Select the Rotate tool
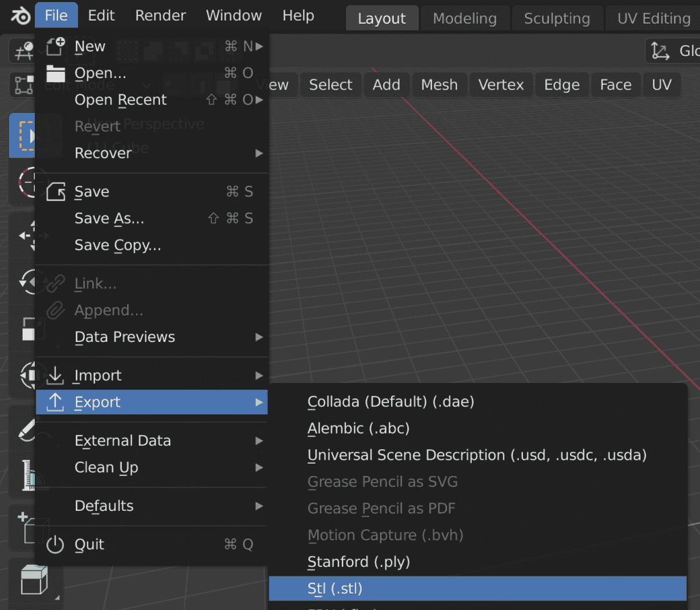Image resolution: width=700 pixels, height=610 pixels. (x=27, y=282)
